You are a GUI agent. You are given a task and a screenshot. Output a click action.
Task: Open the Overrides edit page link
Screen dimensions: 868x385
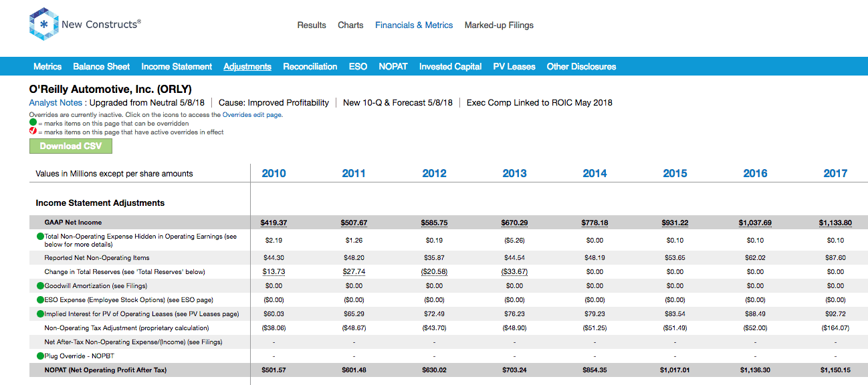point(252,115)
